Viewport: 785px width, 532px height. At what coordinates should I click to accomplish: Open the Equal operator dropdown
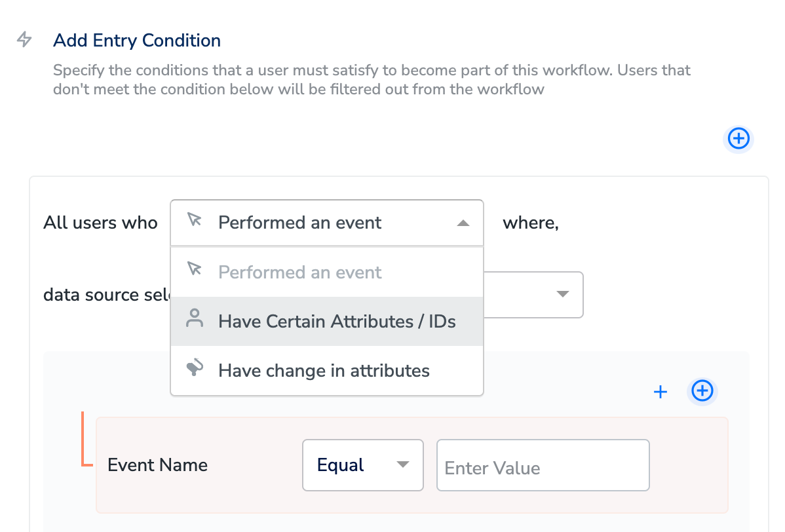point(362,465)
